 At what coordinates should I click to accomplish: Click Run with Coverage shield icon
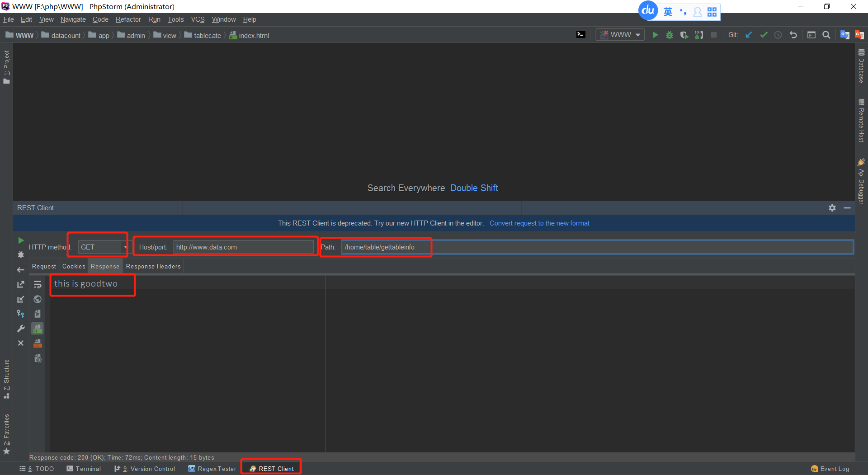684,35
